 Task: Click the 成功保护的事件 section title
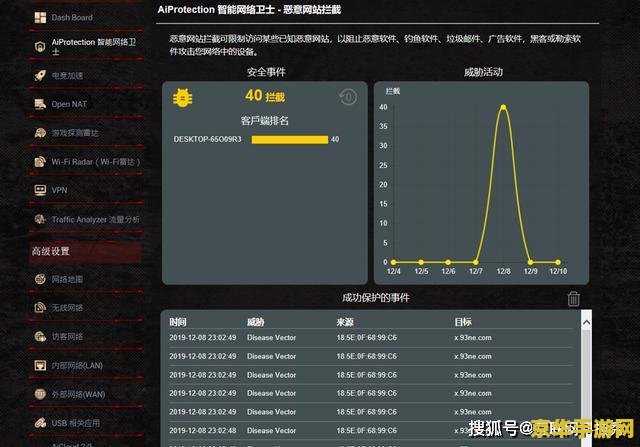pos(376,298)
